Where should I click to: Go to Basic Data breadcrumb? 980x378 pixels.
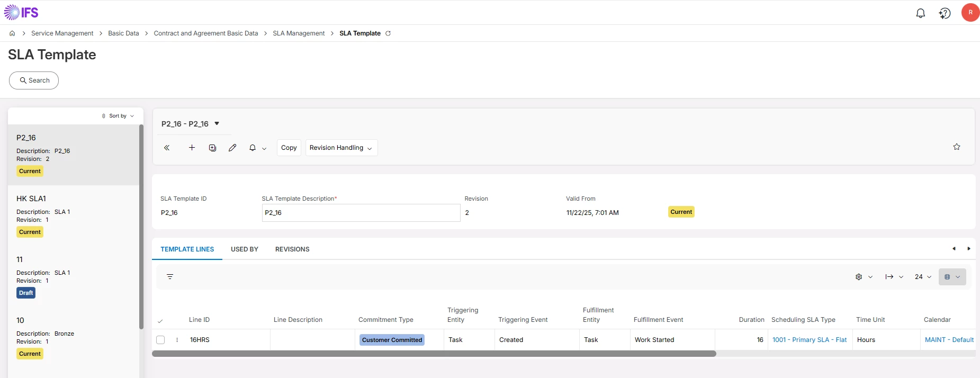[123, 33]
